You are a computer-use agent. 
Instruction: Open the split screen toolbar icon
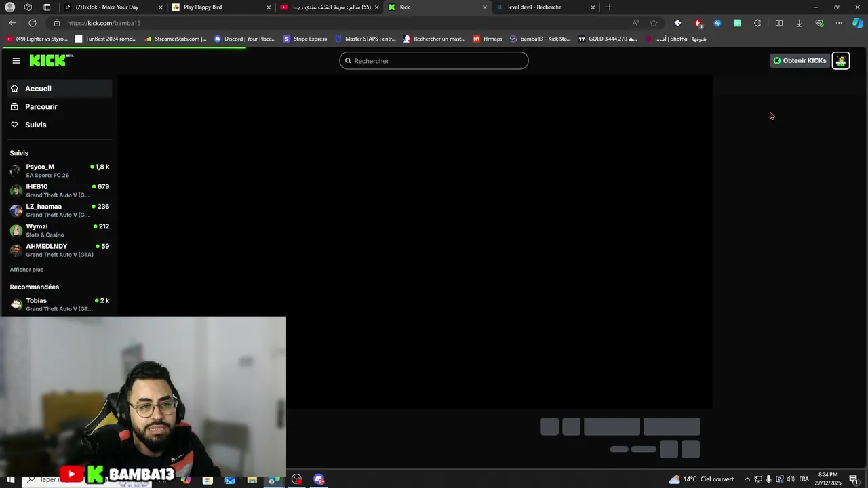pos(779,23)
